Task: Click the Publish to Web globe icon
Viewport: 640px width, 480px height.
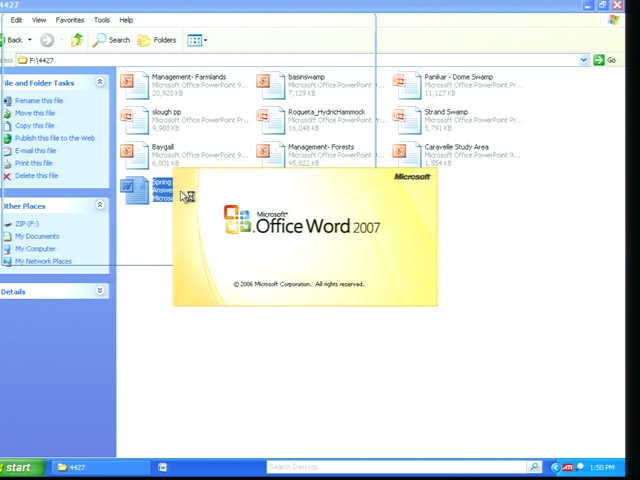Action: coord(7,138)
